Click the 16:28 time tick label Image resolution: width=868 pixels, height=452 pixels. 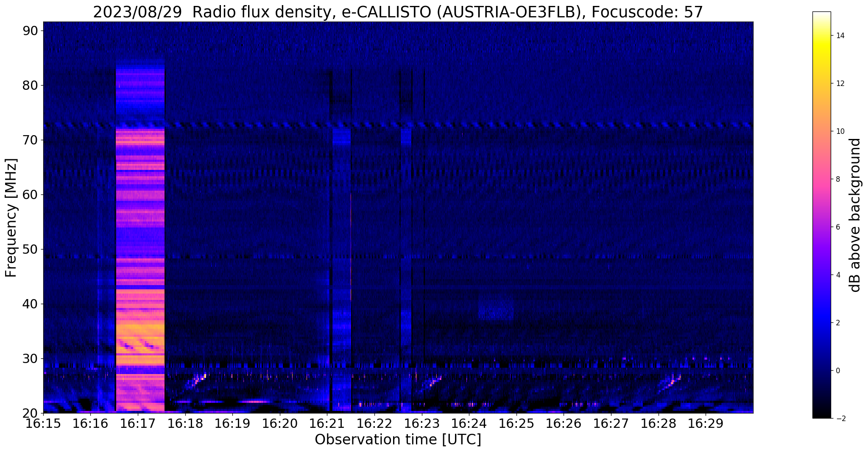pyautogui.click(x=659, y=423)
